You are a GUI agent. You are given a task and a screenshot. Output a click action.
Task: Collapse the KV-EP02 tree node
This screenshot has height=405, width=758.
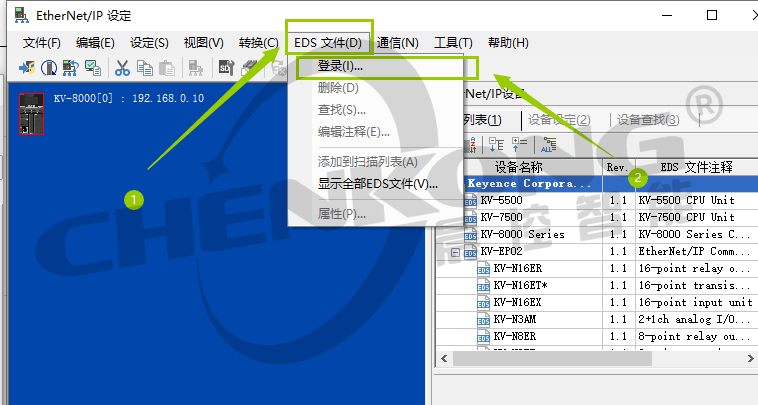(456, 252)
